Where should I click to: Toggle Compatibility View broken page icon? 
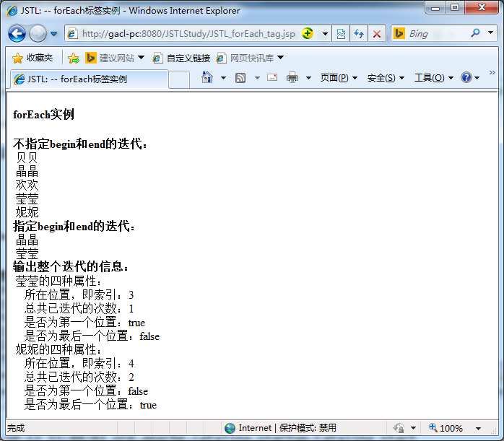click(x=341, y=33)
